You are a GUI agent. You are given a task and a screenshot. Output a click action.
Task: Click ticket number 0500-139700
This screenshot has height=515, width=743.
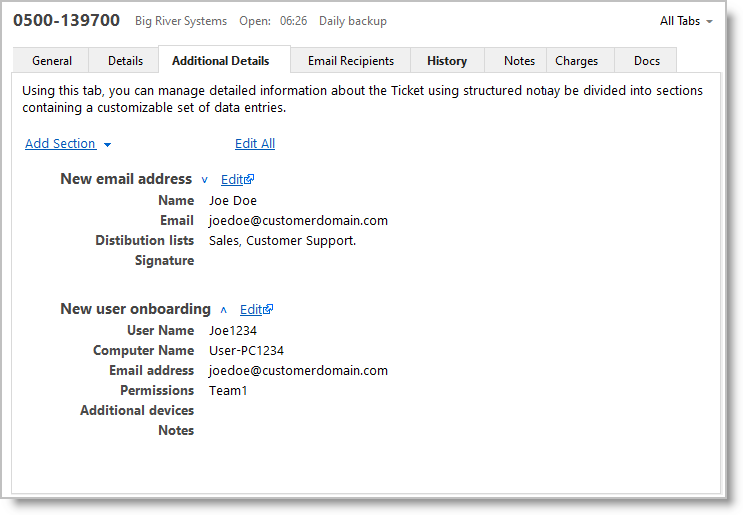(66, 20)
